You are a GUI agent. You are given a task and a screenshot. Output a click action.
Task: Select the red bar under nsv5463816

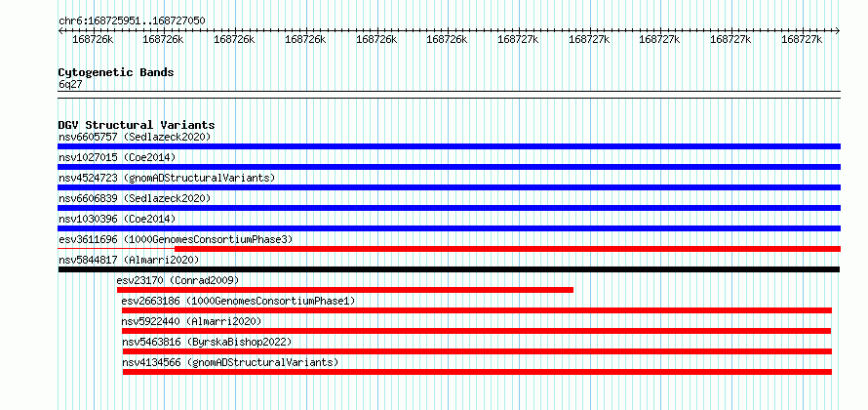pyautogui.click(x=477, y=351)
